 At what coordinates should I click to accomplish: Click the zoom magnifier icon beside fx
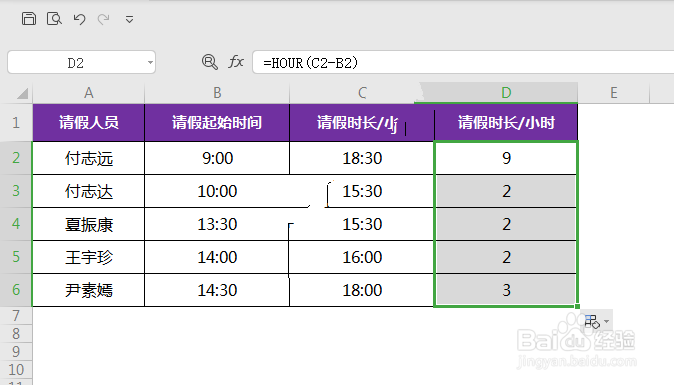209,62
